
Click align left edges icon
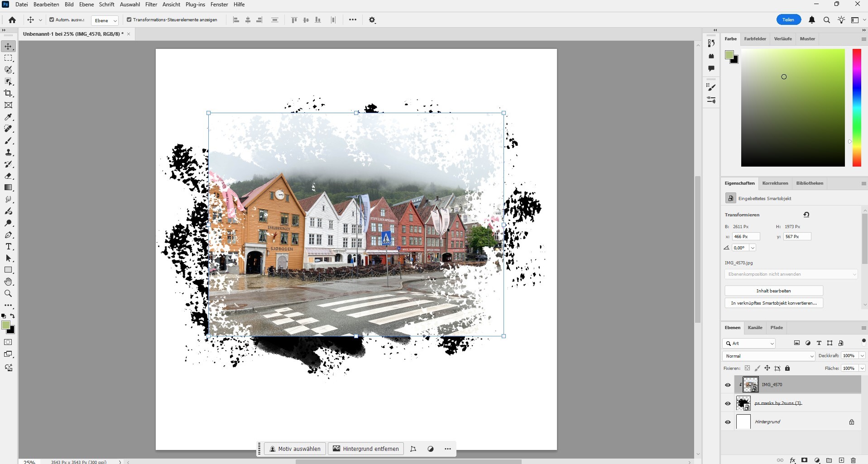[236, 20]
